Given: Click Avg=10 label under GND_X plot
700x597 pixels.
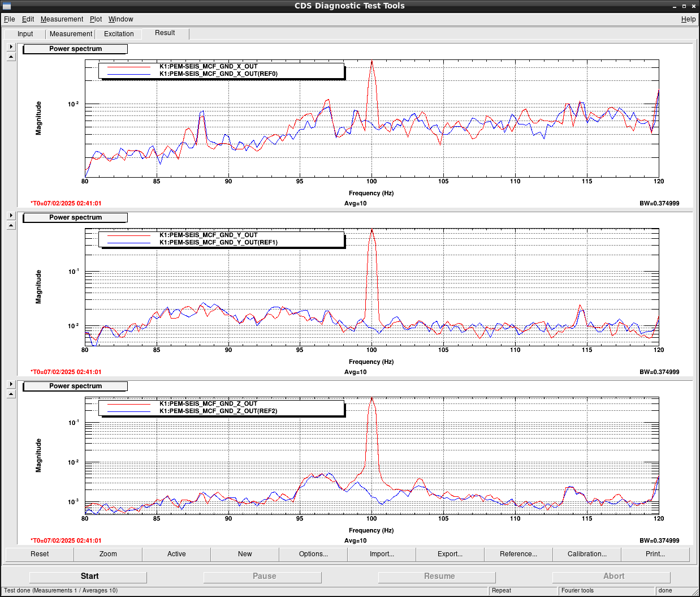Looking at the screenshot, I should click(x=356, y=203).
